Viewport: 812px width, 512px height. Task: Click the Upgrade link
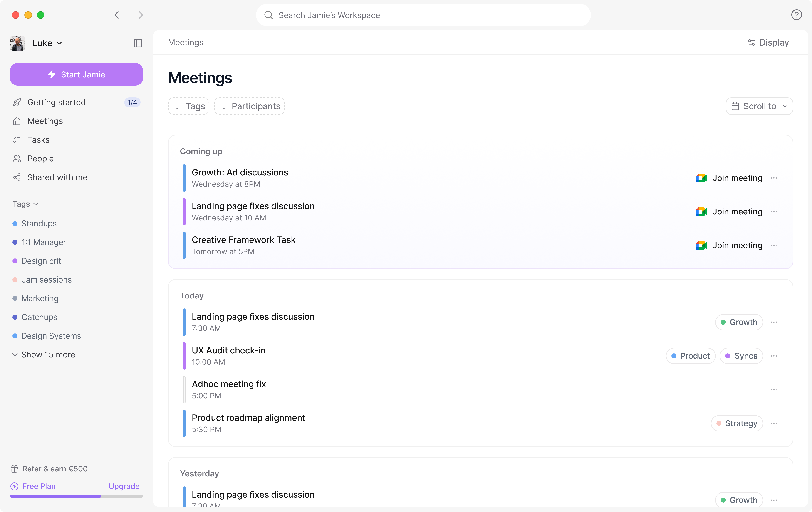pos(124,486)
